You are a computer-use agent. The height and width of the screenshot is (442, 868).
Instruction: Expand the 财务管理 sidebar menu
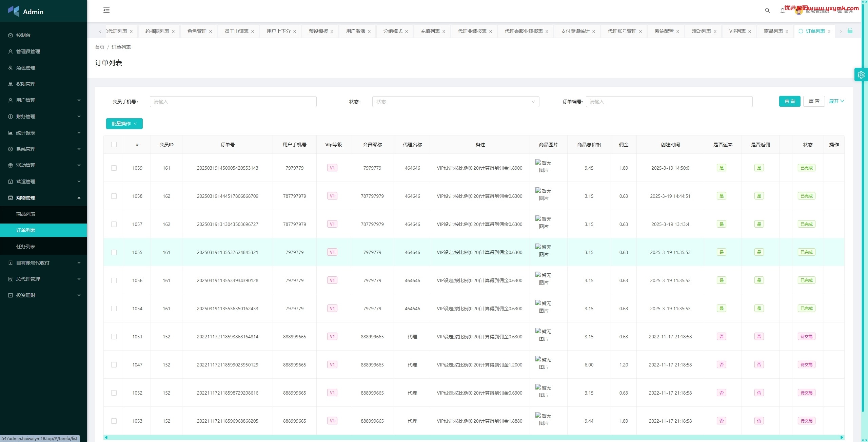(x=43, y=117)
